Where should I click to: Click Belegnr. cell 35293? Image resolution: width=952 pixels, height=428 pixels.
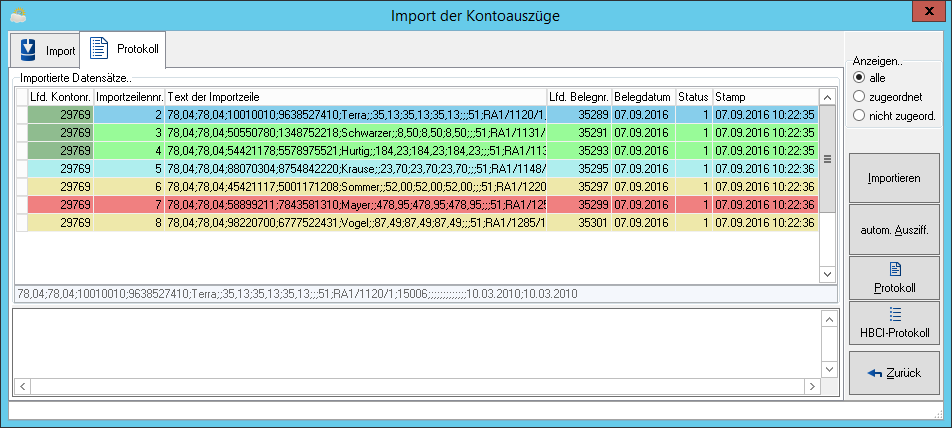[x=579, y=150]
